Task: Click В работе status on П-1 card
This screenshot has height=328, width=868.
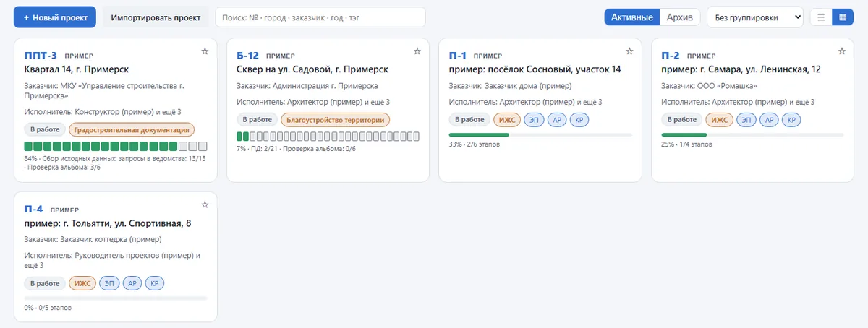Action: tap(469, 120)
